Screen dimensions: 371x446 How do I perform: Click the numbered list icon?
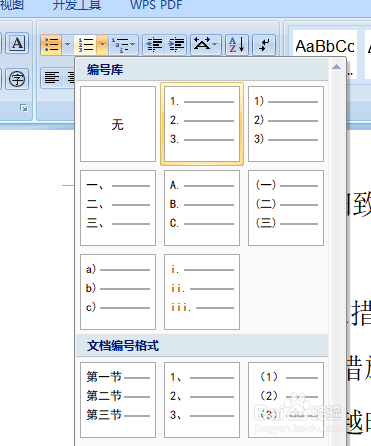click(86, 44)
